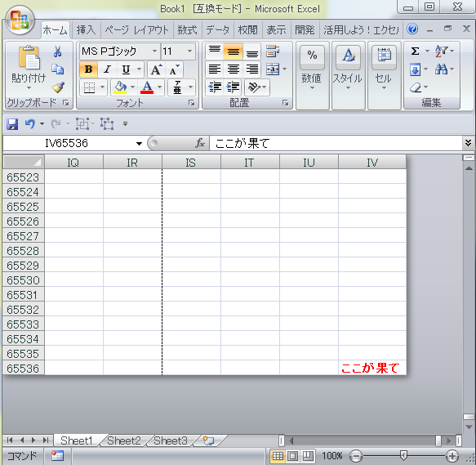Click the Find binoculars icon
The height and width of the screenshot is (465, 476).
pyautogui.click(x=441, y=69)
